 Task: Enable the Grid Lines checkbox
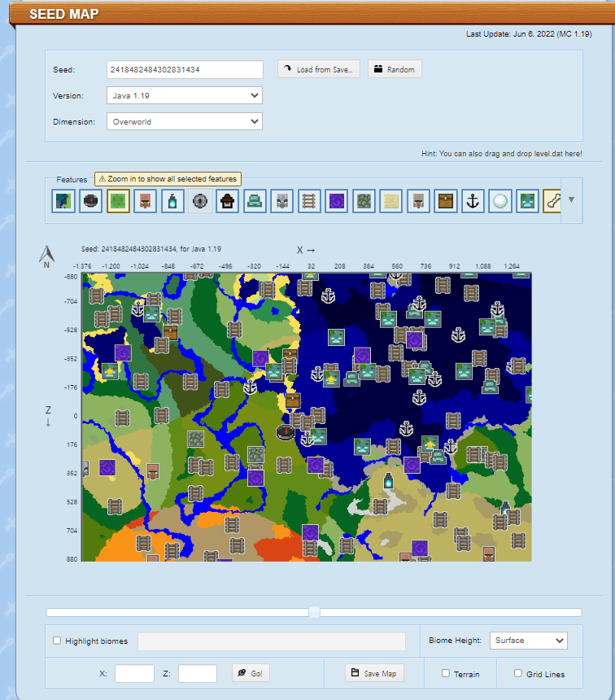click(517, 673)
